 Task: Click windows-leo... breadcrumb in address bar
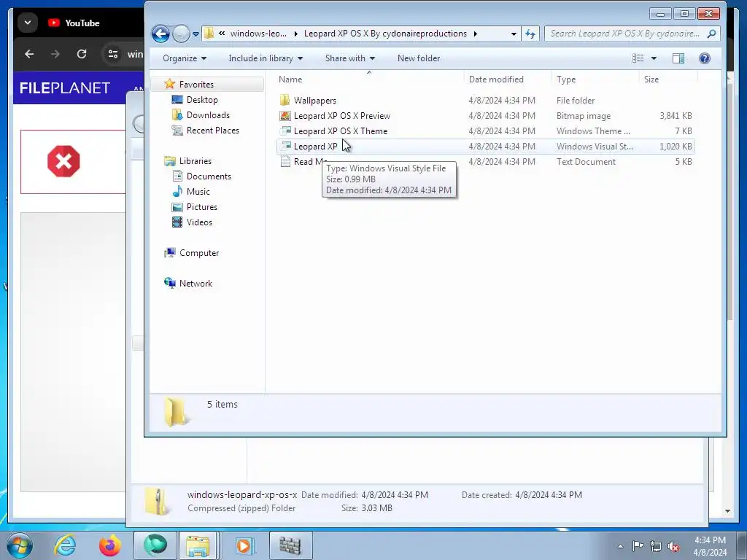point(258,34)
